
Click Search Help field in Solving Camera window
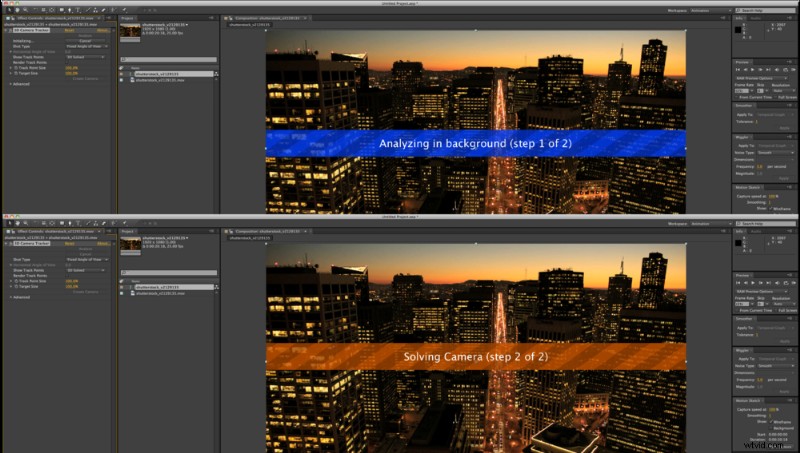coord(765,223)
